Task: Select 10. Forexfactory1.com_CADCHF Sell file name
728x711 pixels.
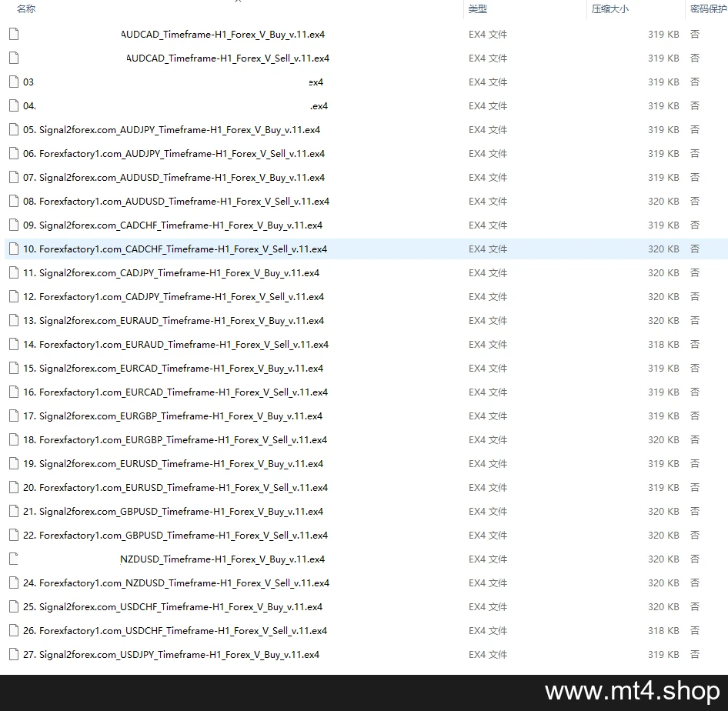Action: point(175,249)
